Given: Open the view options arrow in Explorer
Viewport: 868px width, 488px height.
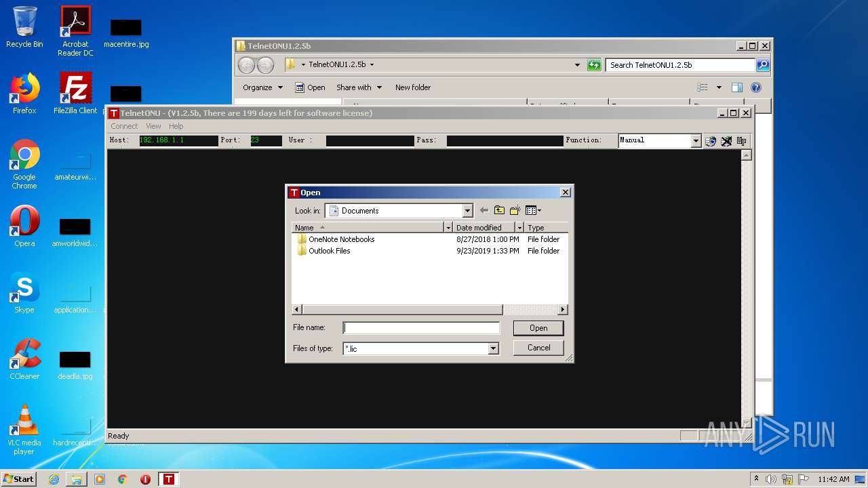Looking at the screenshot, I should [x=719, y=87].
